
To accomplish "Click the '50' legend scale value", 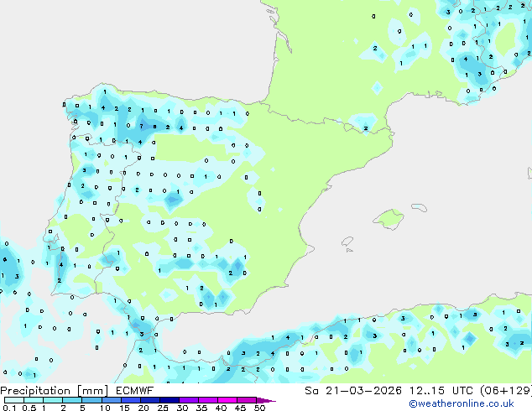I will [259, 408].
